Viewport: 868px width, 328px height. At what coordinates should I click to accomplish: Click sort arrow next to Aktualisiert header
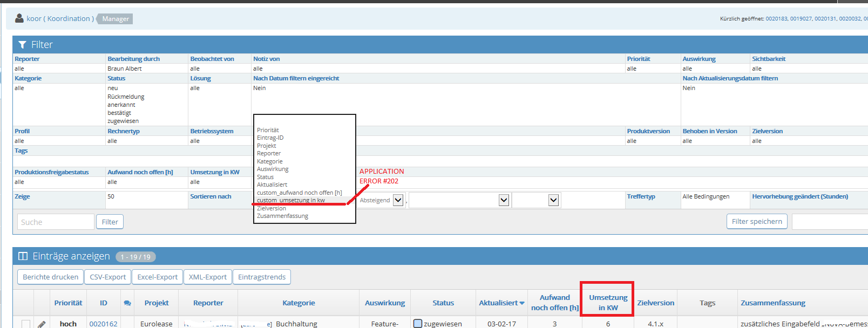tap(522, 303)
